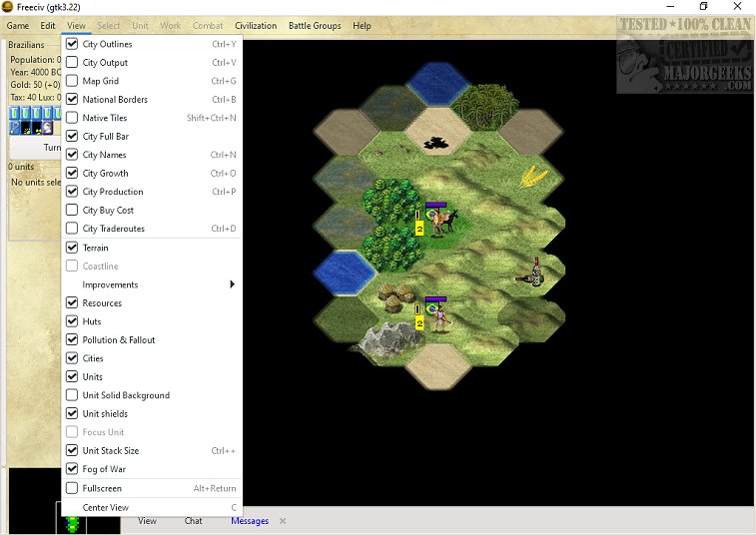The height and width of the screenshot is (535, 756).
Task: Check the City Buy Cost option
Action: (72, 210)
